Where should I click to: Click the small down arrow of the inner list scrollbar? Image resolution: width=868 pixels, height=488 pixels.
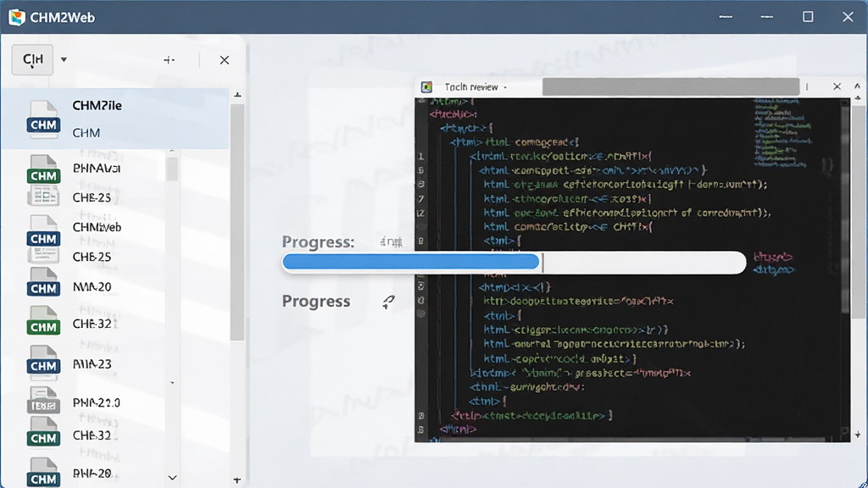click(172, 383)
